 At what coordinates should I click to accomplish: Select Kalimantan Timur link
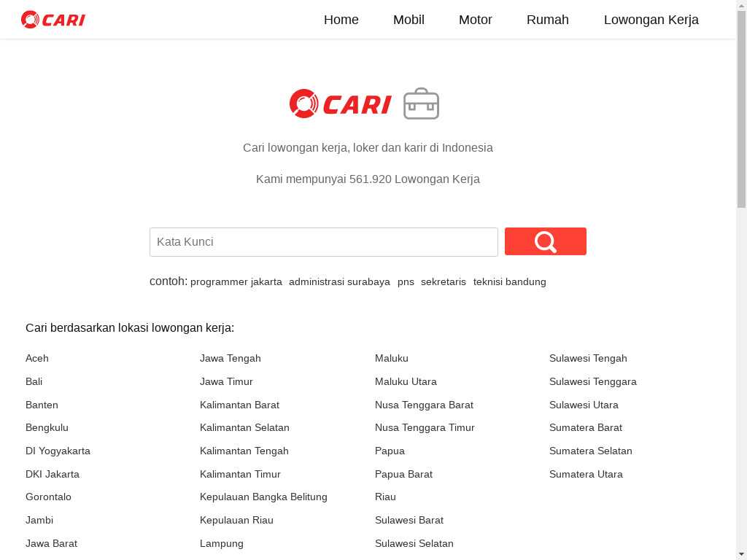[241, 474]
